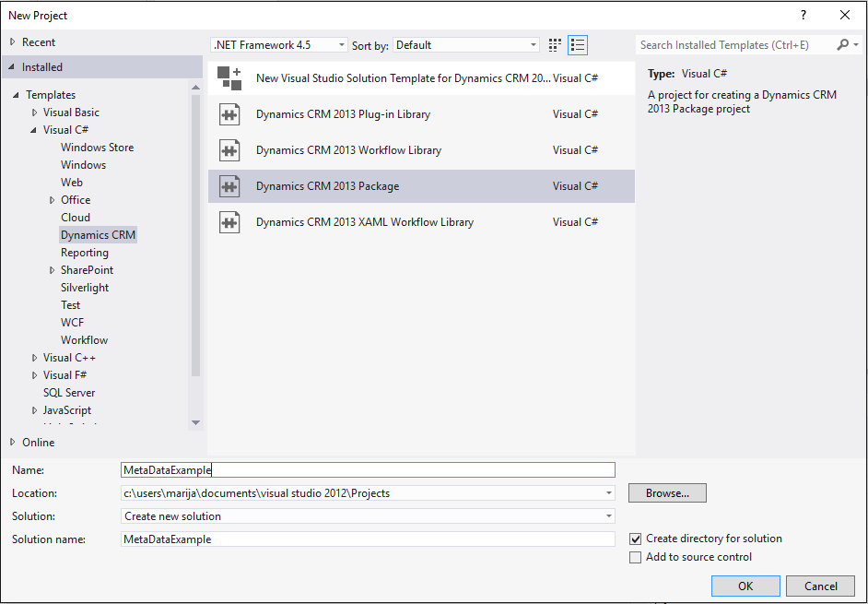Select Windows Store template category
868x604 pixels.
click(x=98, y=148)
